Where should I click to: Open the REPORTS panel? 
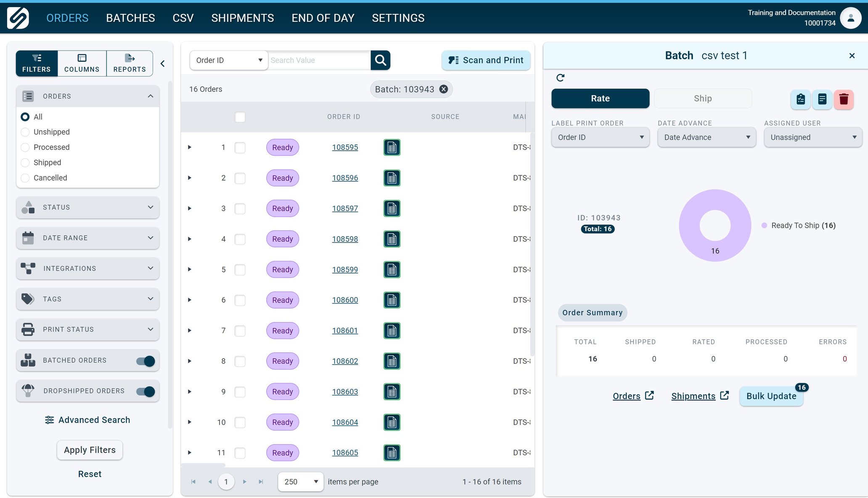tap(130, 63)
